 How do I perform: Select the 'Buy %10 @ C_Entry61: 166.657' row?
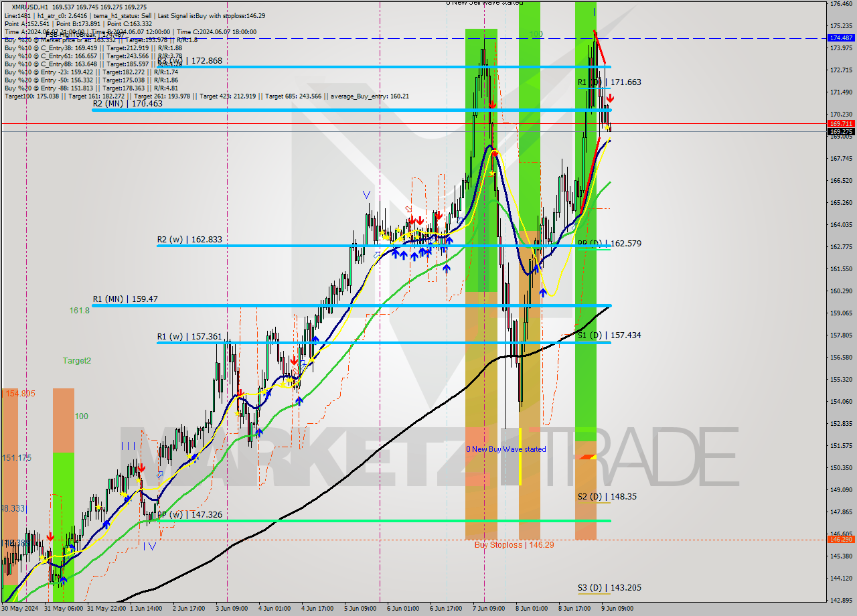pos(93,56)
